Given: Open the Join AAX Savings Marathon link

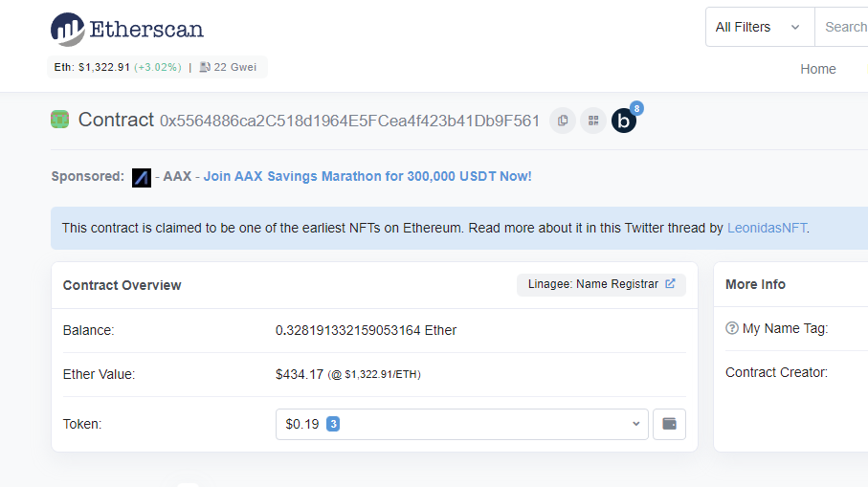Looking at the screenshot, I should pos(367,177).
